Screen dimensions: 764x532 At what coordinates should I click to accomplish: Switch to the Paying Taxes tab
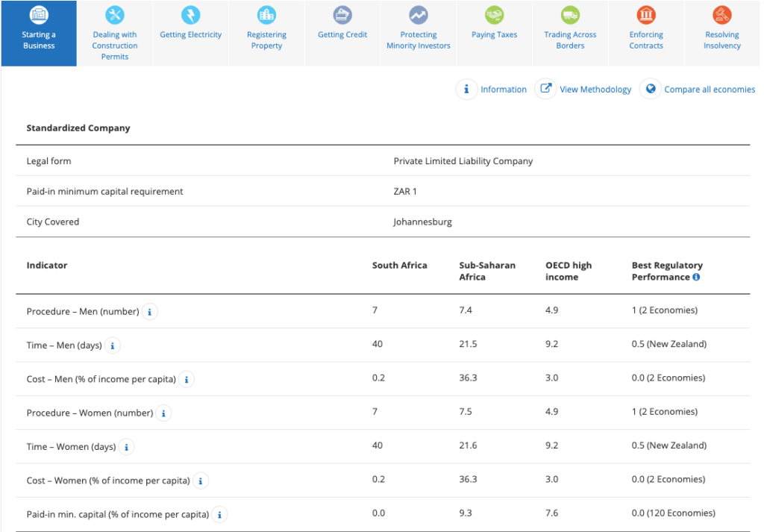point(494,34)
